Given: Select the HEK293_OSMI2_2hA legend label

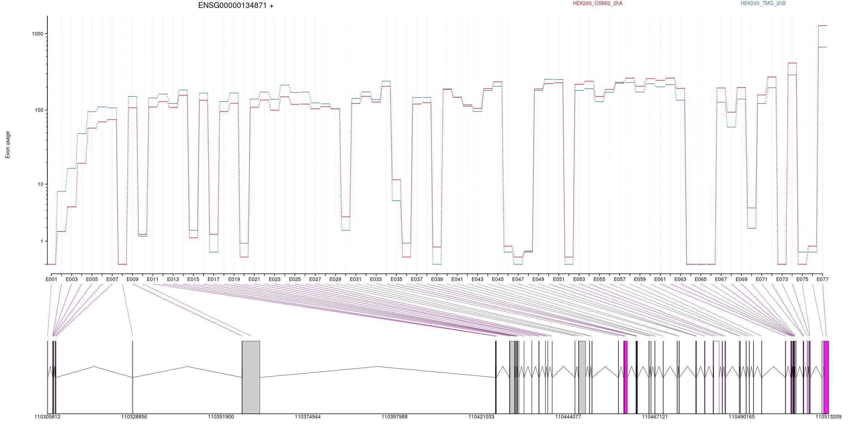Looking at the screenshot, I should 598,3.
